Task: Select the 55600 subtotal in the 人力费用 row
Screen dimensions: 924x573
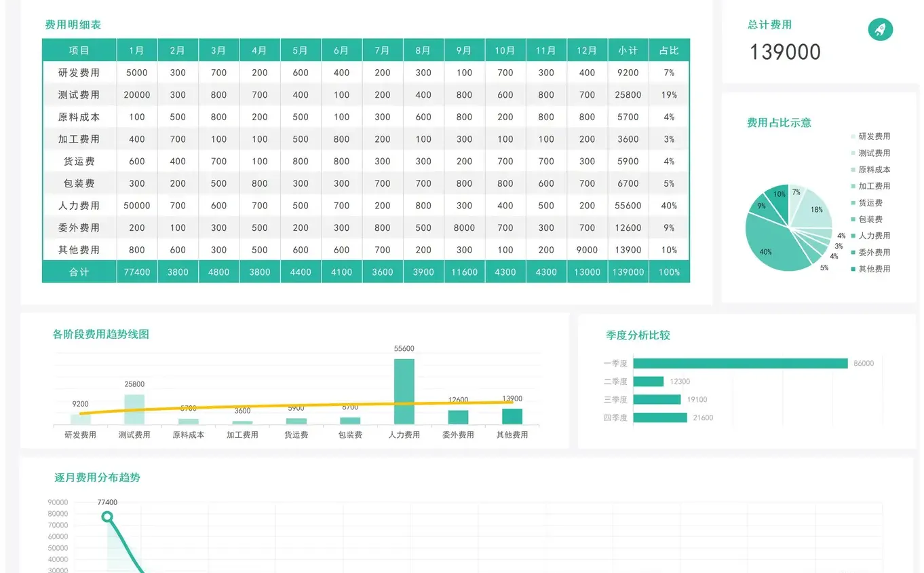Action: tap(628, 206)
